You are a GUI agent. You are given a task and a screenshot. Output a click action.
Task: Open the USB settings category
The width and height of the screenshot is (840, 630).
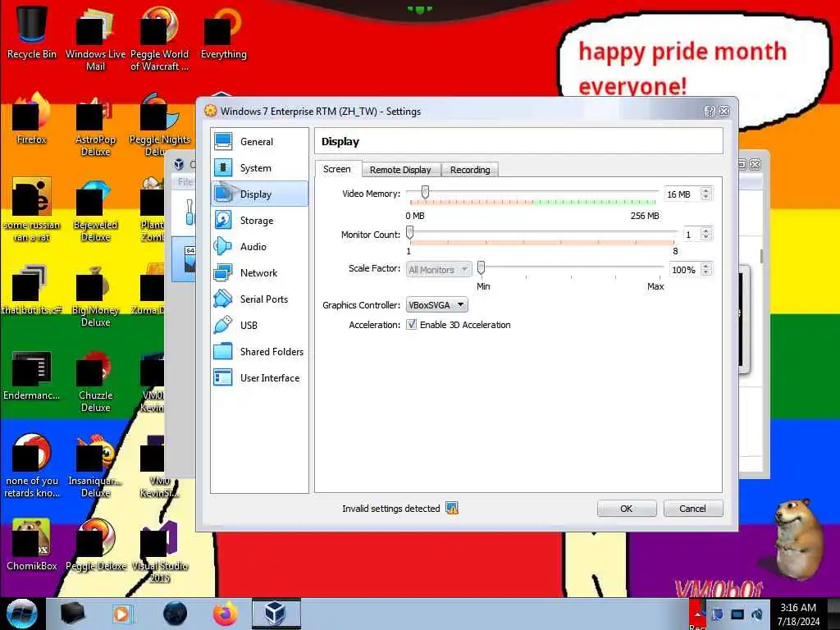(259, 325)
